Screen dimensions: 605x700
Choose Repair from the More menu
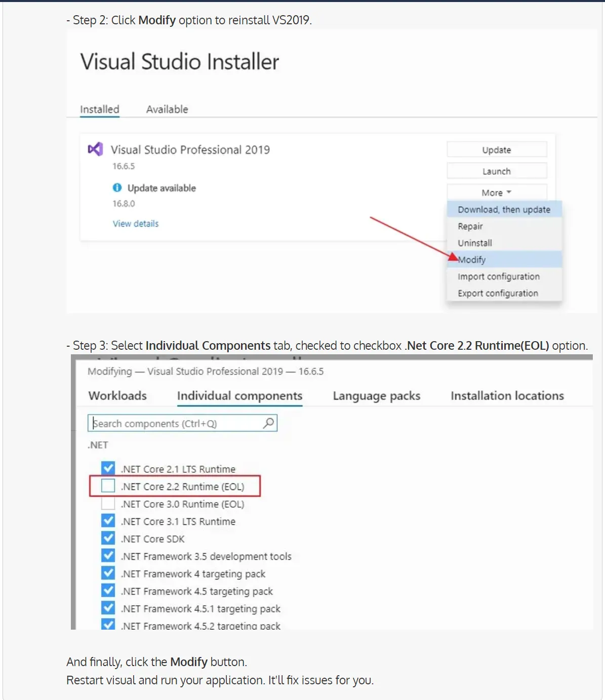pyautogui.click(x=504, y=226)
